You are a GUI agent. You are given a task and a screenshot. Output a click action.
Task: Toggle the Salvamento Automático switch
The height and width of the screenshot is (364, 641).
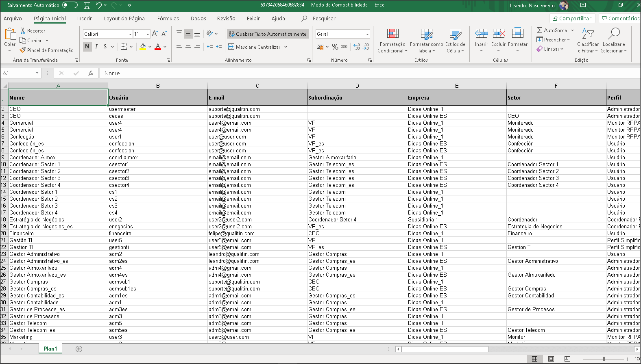click(70, 5)
